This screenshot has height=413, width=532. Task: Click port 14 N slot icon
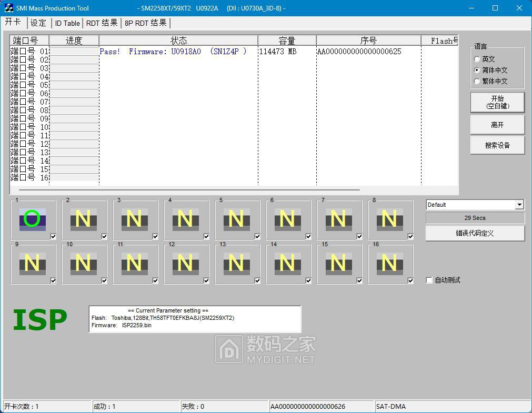287,264
